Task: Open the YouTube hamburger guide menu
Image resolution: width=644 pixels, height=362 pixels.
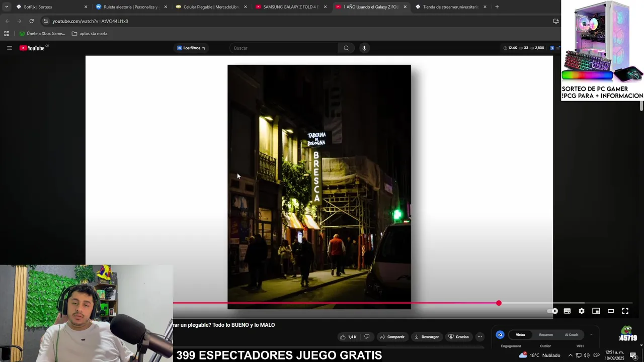Action: (x=9, y=48)
